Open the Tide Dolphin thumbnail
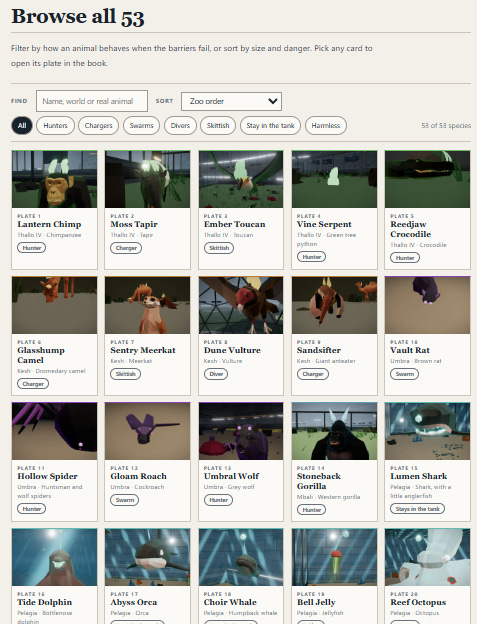 55,557
